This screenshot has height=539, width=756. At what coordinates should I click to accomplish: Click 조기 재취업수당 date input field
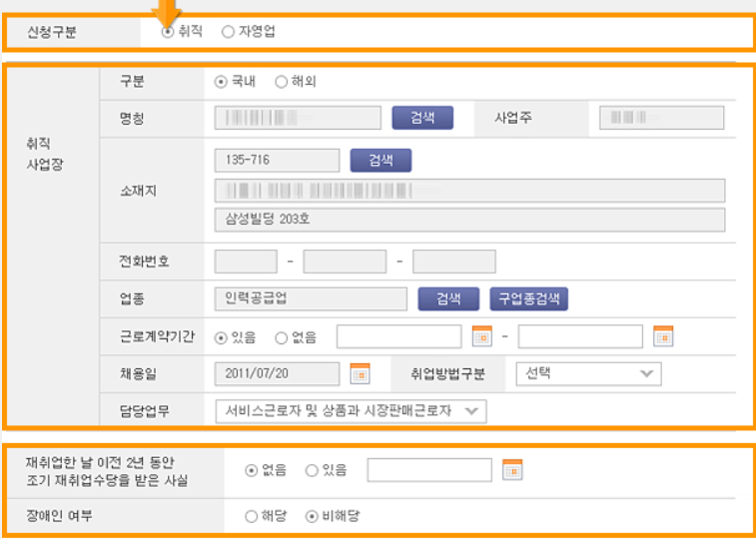pos(429,470)
